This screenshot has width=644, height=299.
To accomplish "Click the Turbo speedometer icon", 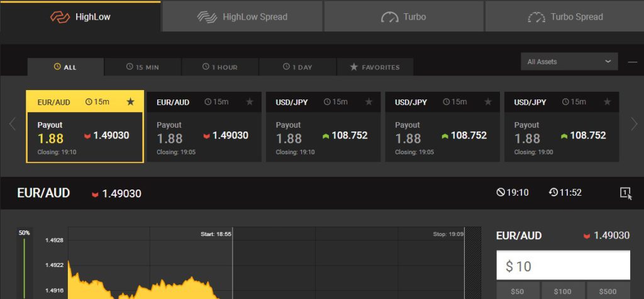I will pyautogui.click(x=390, y=17).
